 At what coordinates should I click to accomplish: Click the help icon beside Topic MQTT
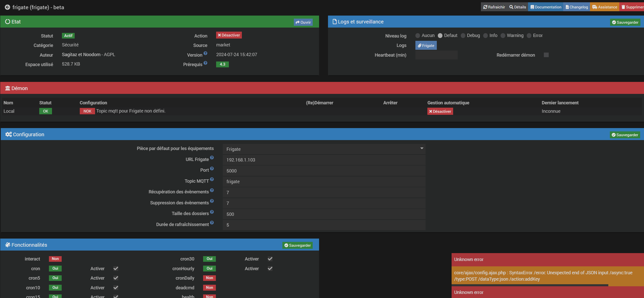[212, 179]
